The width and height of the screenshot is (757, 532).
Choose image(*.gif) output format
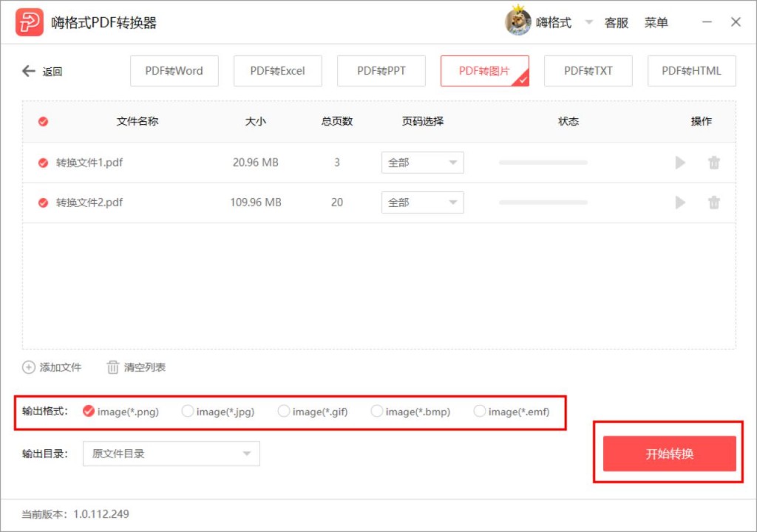click(x=284, y=412)
